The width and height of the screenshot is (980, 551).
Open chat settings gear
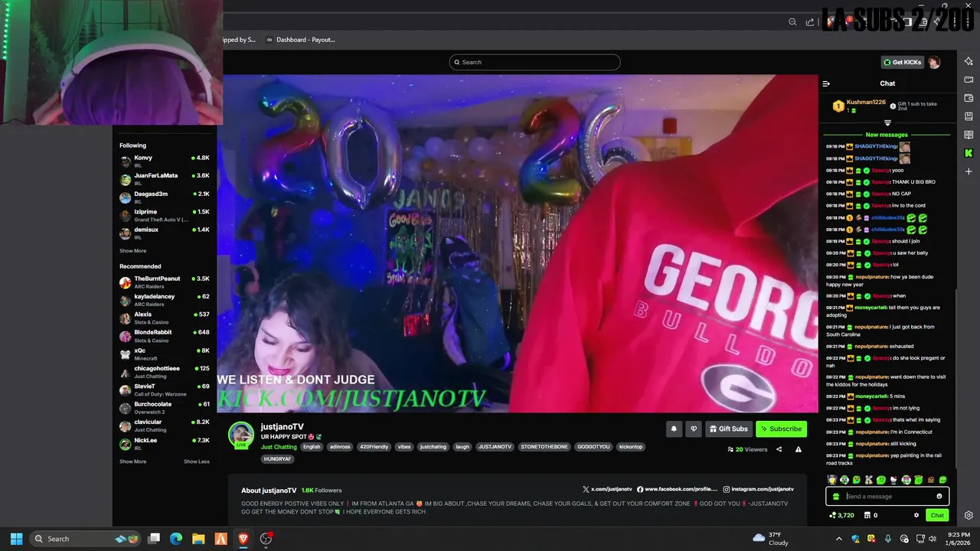pyautogui.click(x=916, y=515)
